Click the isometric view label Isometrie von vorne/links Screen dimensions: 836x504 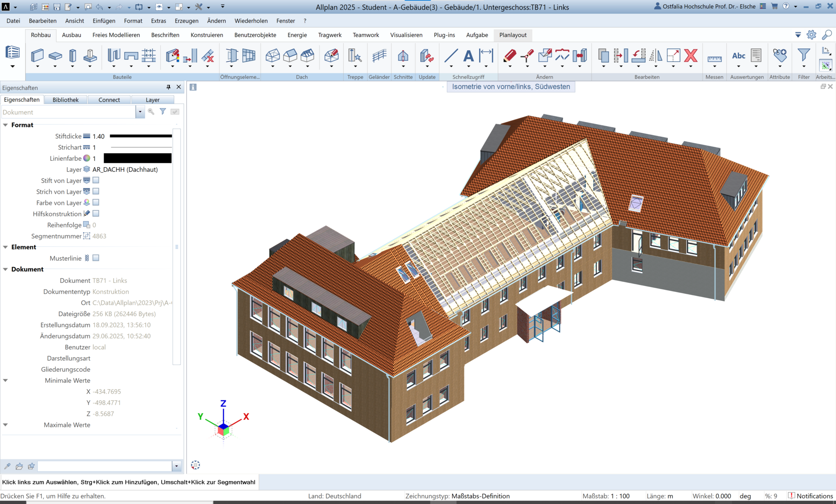click(x=511, y=87)
